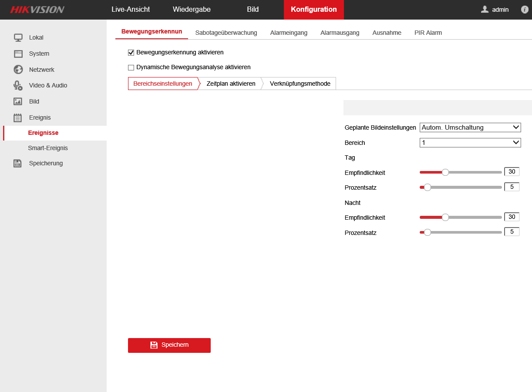Open the admin user menu

pos(495,10)
